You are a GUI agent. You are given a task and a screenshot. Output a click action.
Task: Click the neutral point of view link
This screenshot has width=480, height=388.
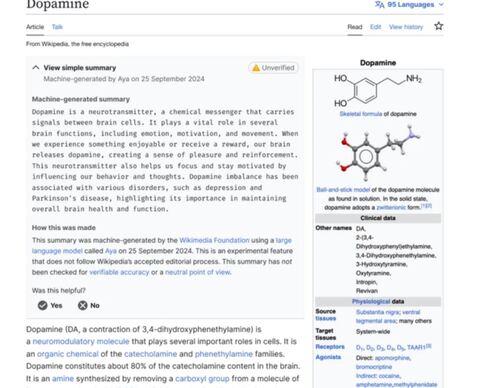coord(198,272)
